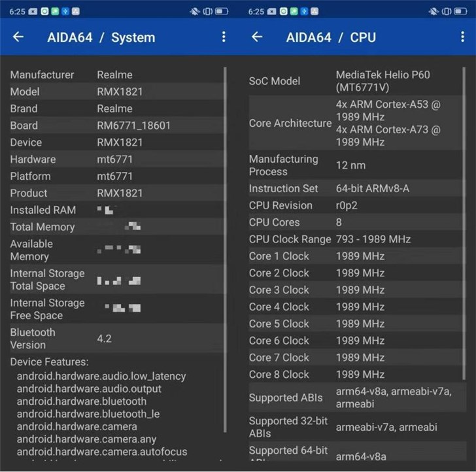Tap mail notification icon in right status bar

tap(272, 12)
